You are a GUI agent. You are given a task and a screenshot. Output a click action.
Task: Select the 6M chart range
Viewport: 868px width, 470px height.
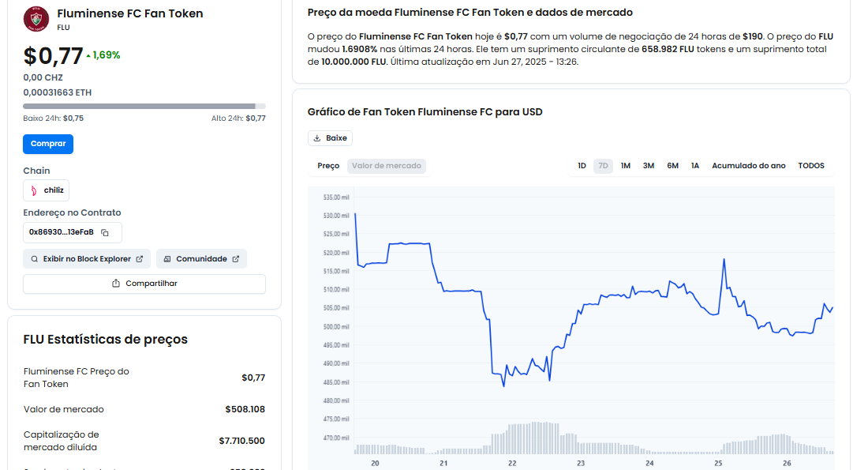click(672, 166)
